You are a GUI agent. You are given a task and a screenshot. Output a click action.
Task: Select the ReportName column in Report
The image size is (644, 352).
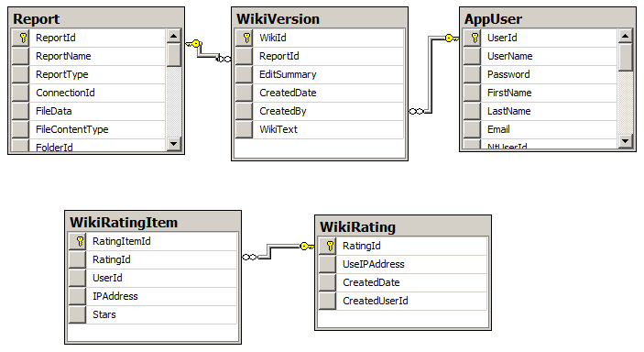click(x=89, y=56)
